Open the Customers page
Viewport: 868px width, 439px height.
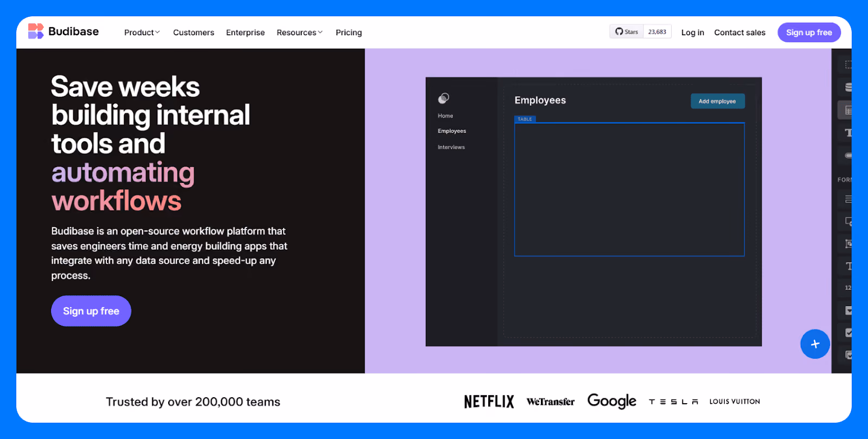pos(194,33)
